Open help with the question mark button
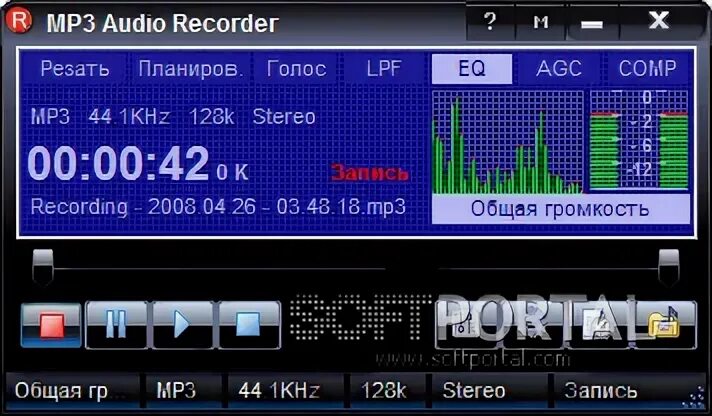Screen dimensions: 712x416 pyautogui.click(x=490, y=21)
